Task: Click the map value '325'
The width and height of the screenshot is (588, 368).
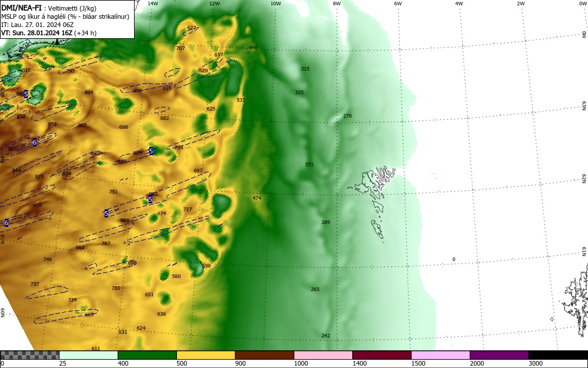Action: pos(299,92)
